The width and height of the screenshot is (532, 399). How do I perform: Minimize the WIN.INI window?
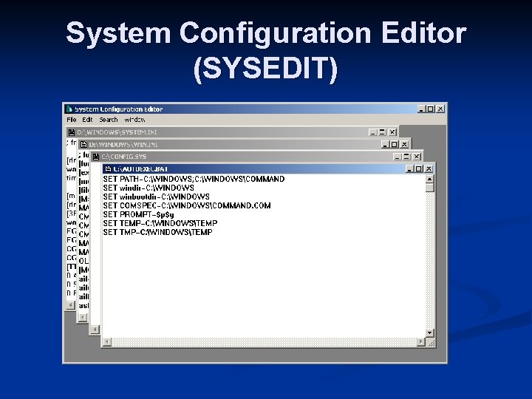pyautogui.click(x=385, y=145)
